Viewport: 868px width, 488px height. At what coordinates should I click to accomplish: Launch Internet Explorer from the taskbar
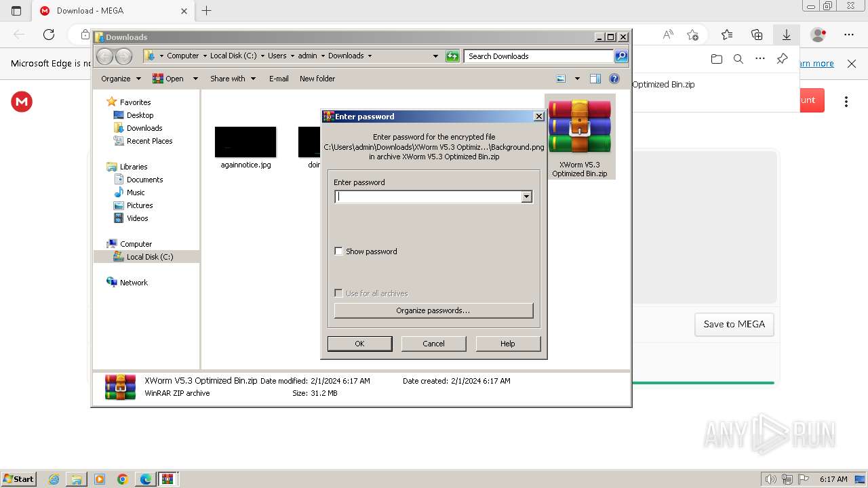point(54,479)
